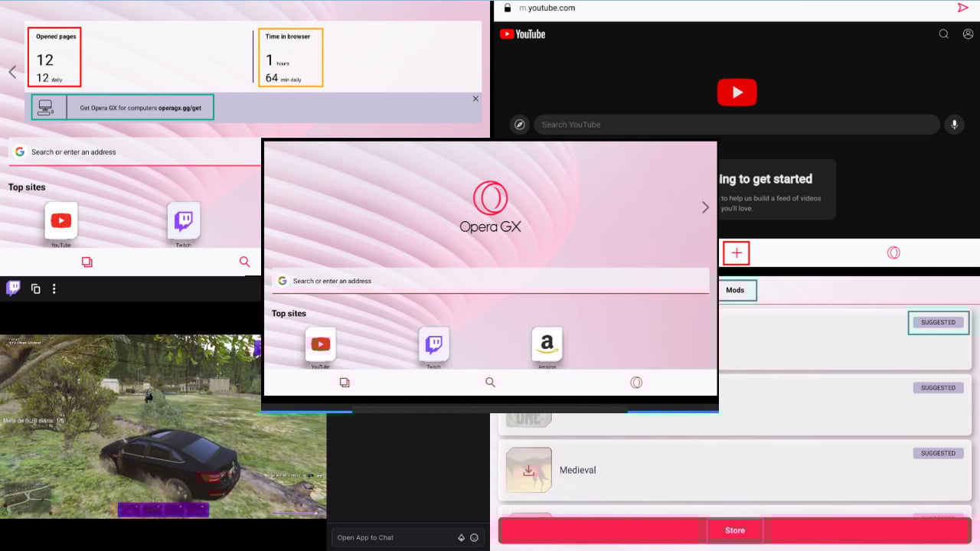Select the Time in browser stat card
The image size is (980, 551).
tap(290, 57)
